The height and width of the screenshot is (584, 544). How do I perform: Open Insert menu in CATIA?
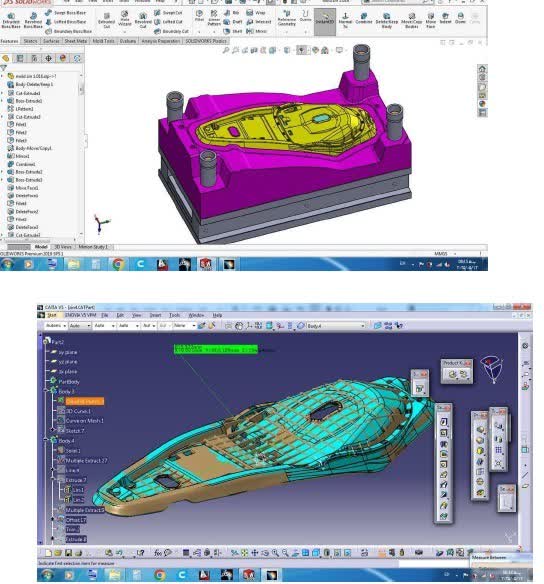tap(155, 315)
